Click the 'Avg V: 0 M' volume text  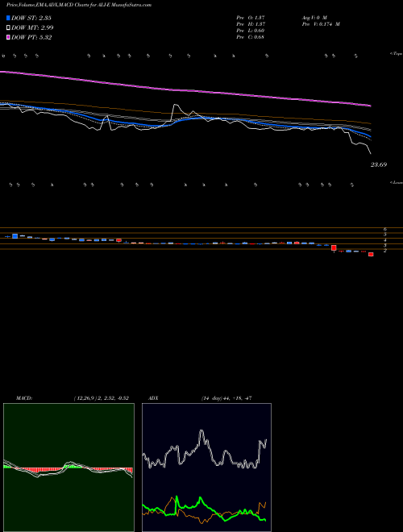(314, 17)
